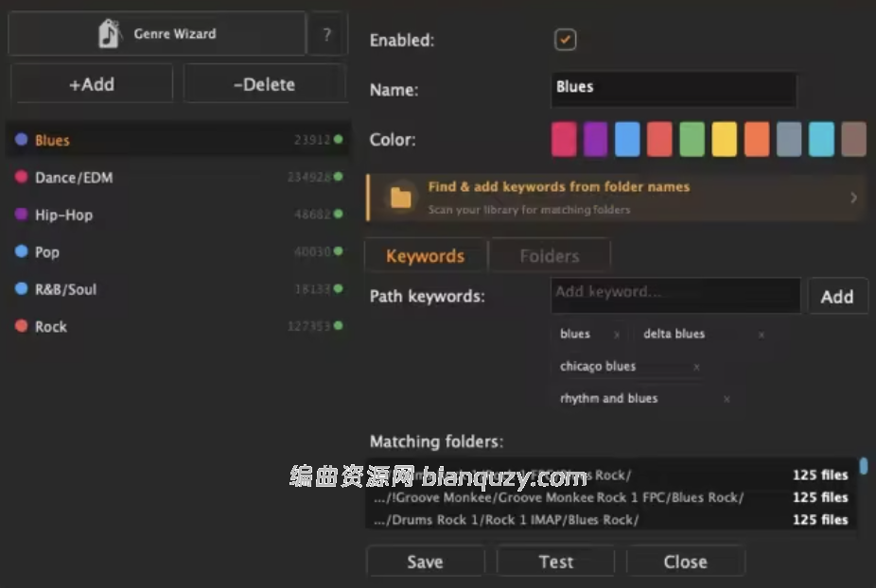
Task: Click the folder icon in the keywords banner
Action: click(400, 198)
